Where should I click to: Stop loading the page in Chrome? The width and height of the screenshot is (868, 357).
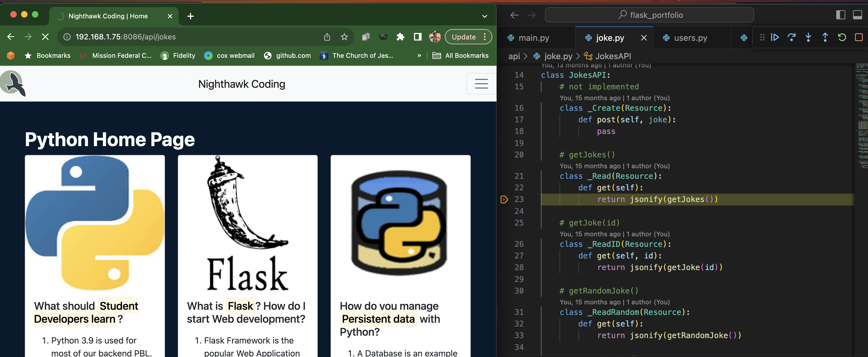(x=45, y=37)
